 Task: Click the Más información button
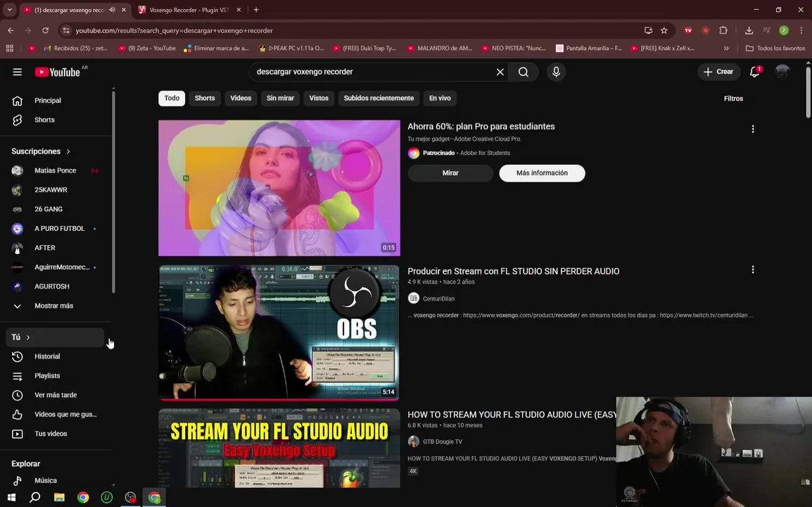[542, 173]
